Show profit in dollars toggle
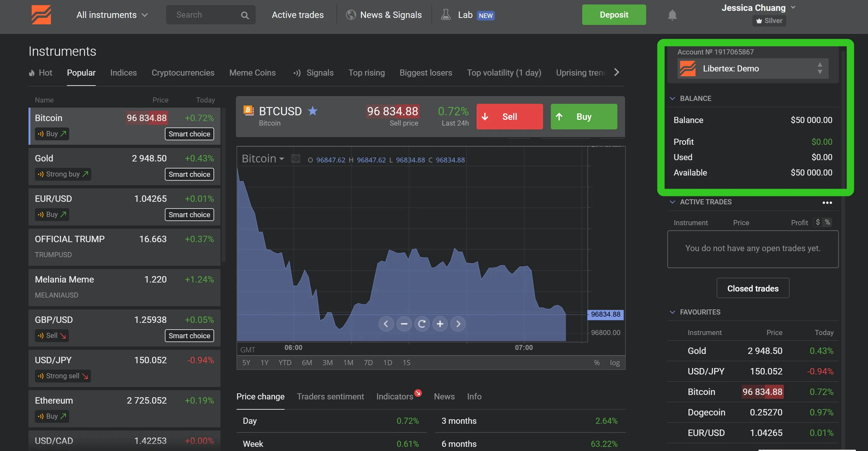868x451 pixels. 818,222
